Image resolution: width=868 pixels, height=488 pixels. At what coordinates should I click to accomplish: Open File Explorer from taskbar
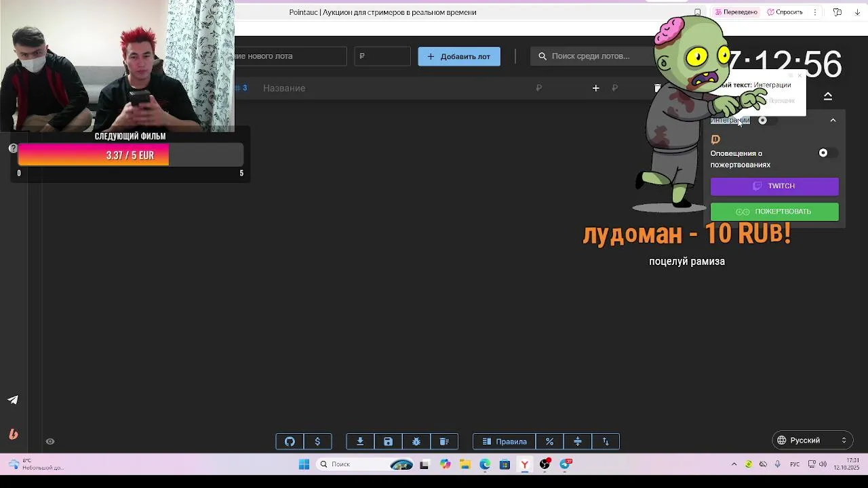coord(465,464)
